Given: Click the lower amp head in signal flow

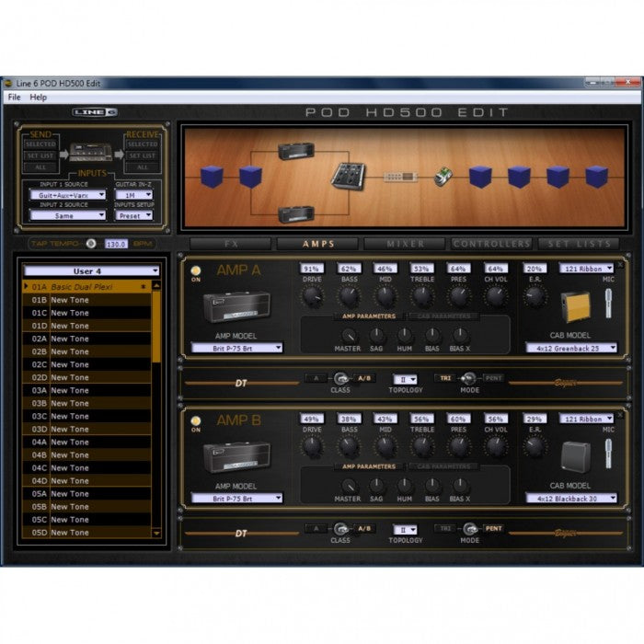Looking at the screenshot, I should (296, 213).
